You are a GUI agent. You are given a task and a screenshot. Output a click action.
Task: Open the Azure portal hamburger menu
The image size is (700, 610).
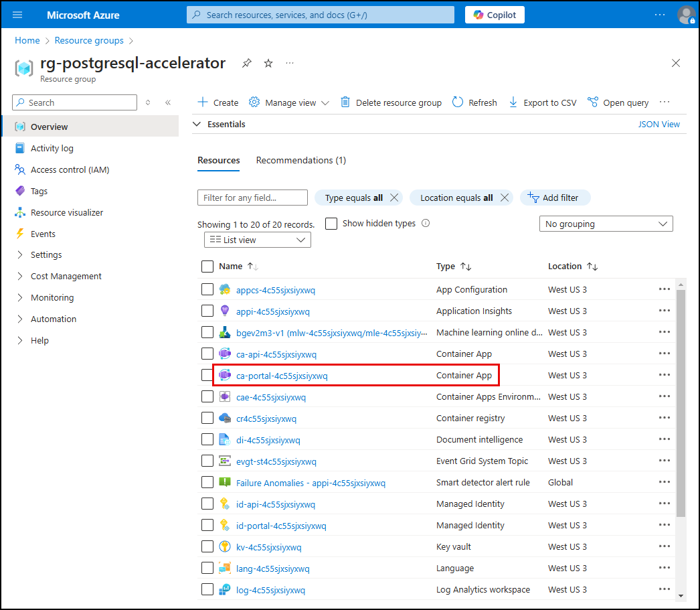[x=17, y=15]
